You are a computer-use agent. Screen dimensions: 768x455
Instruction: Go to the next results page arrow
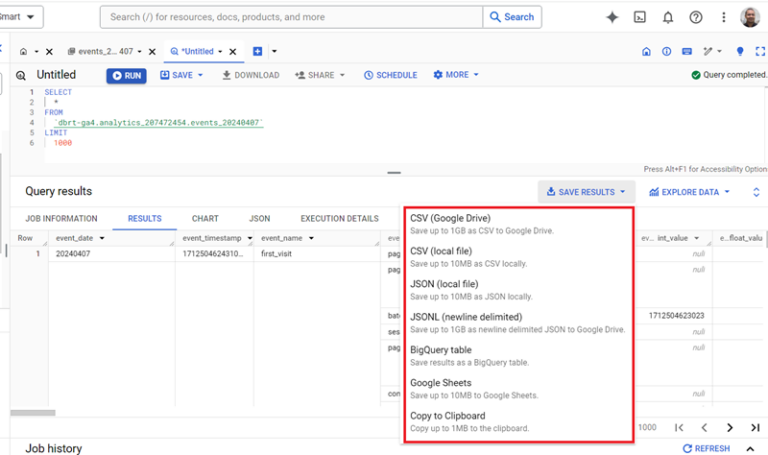coord(730,428)
